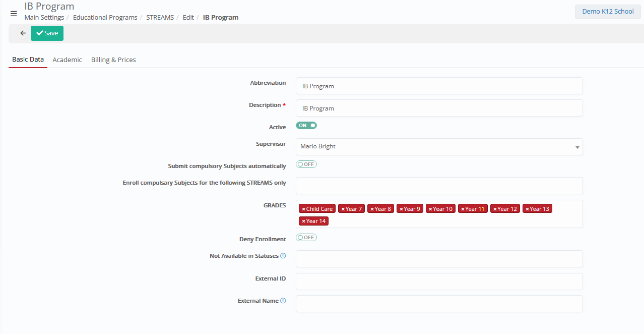Turn on Deny Enrollment switch

click(306, 237)
